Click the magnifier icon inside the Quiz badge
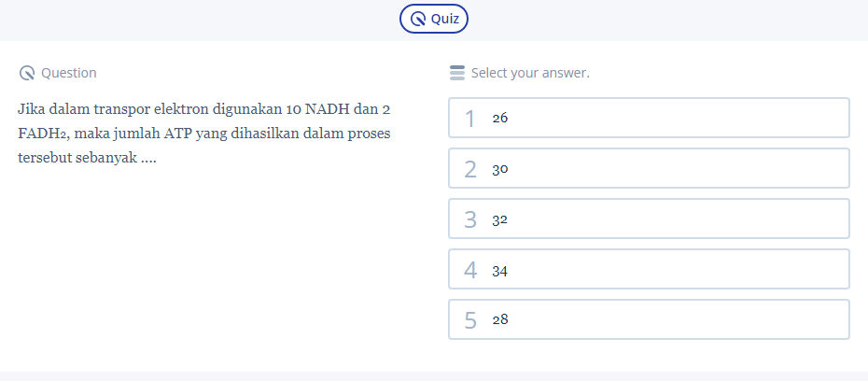 pyautogui.click(x=418, y=18)
